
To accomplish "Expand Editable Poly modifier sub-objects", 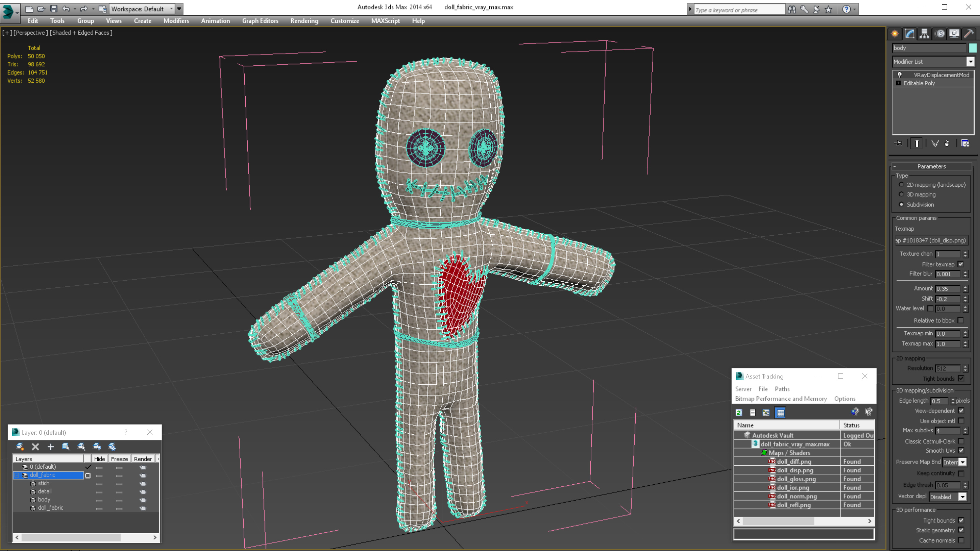I will 899,83.
